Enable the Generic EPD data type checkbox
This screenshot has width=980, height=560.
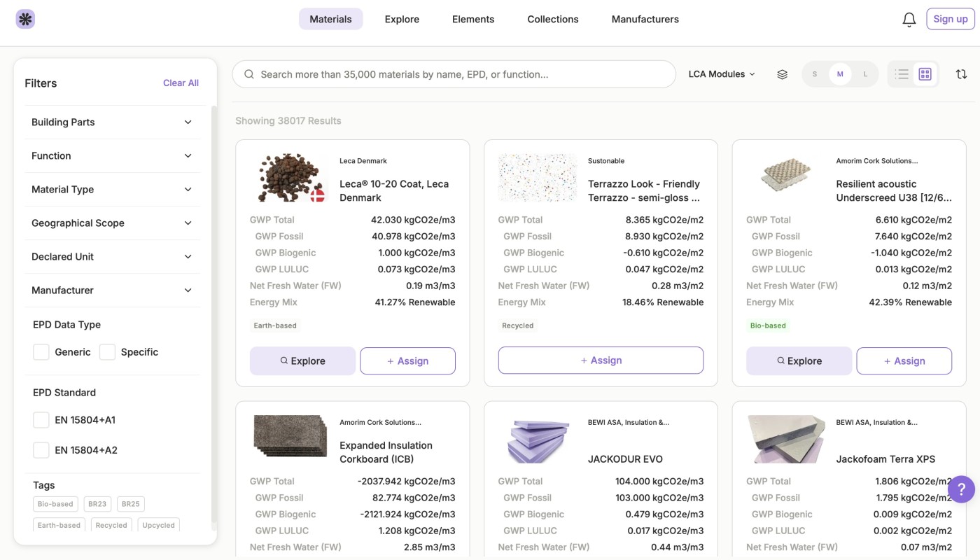click(x=41, y=352)
